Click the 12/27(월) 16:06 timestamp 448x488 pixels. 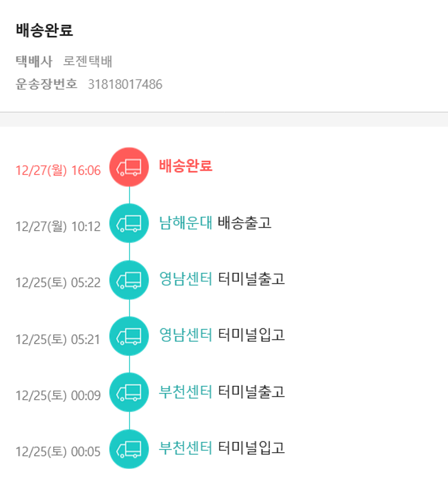click(58, 170)
